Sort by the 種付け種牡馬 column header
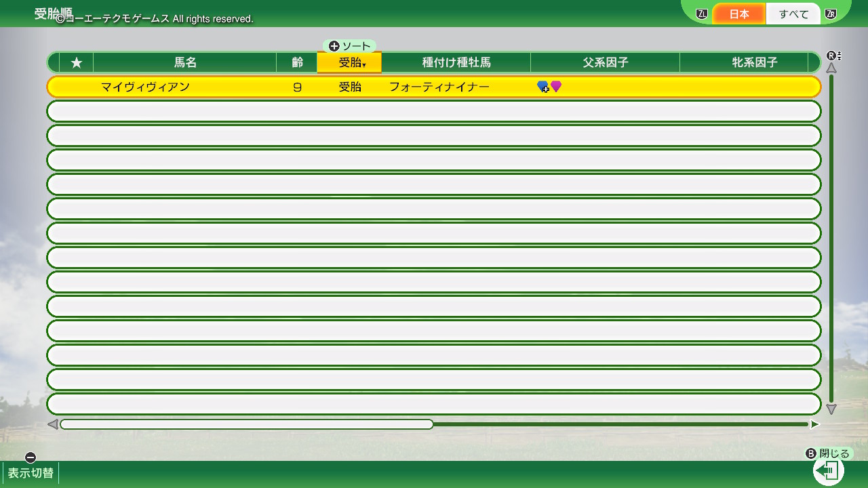Screen dimensions: 868x488 click(x=456, y=63)
